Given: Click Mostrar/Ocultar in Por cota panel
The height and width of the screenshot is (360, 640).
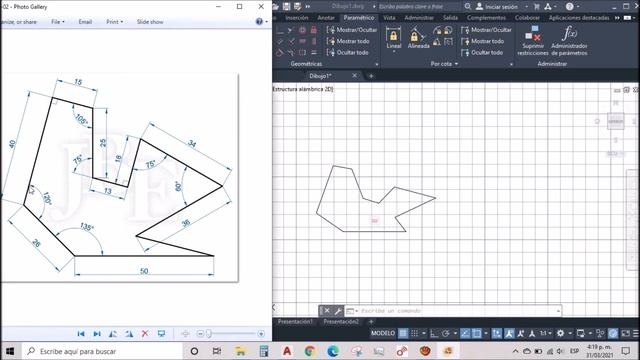Looking at the screenshot, I should pyautogui.click(x=486, y=30).
